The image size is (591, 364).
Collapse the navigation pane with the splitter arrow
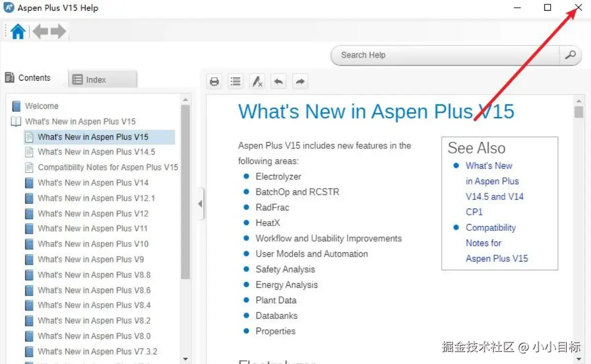click(200, 204)
